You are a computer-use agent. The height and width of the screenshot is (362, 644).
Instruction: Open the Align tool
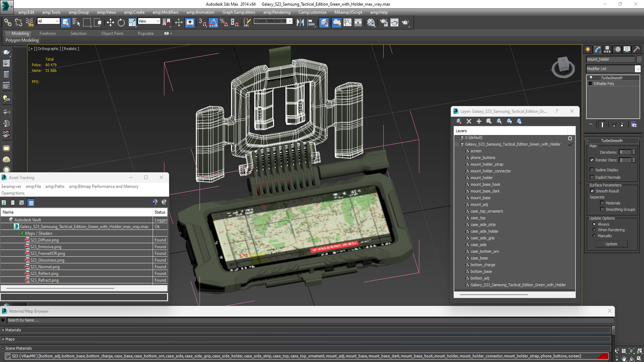click(x=311, y=22)
